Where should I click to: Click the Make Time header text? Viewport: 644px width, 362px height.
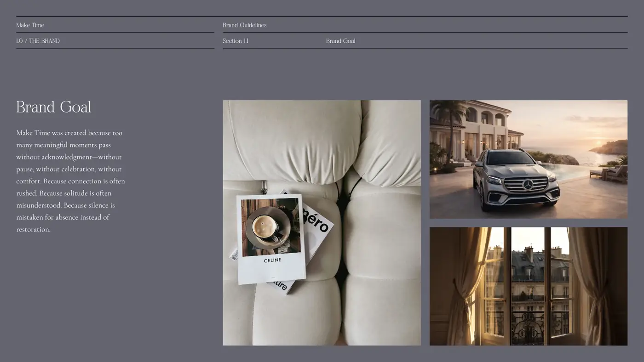[x=30, y=25]
